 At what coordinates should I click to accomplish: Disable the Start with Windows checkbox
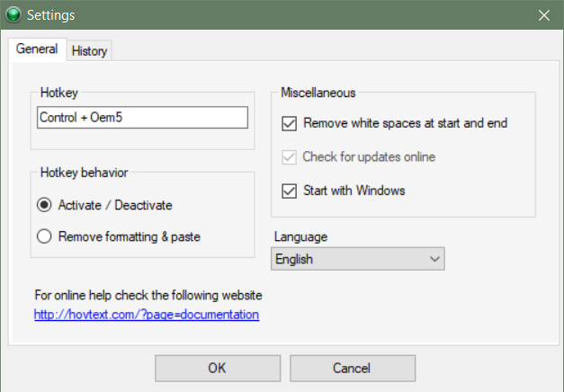(289, 191)
